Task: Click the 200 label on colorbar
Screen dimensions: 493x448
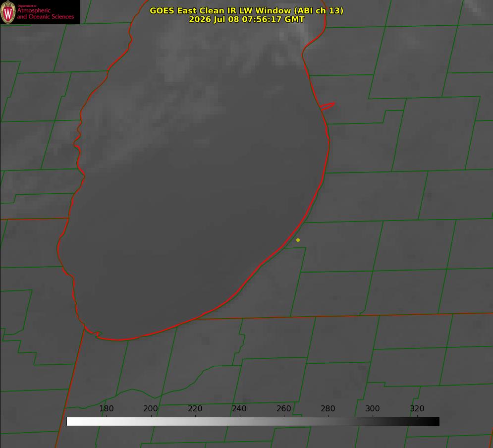Action: (x=151, y=408)
